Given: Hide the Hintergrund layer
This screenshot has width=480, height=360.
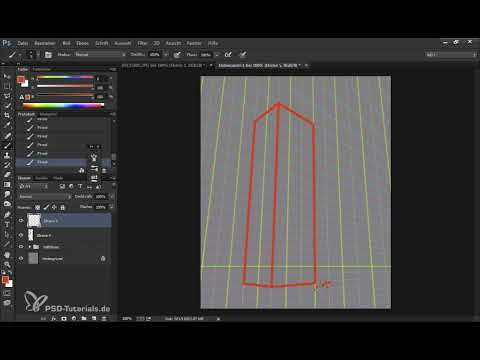Looking at the screenshot, I should (21, 258).
